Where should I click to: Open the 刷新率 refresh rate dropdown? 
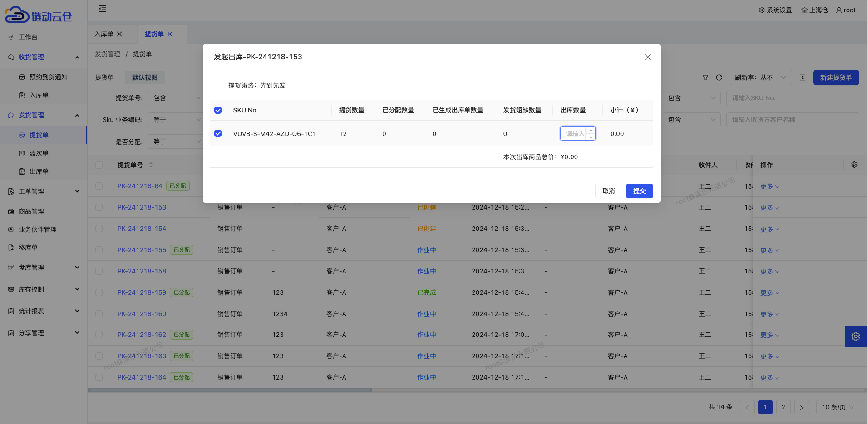click(x=760, y=78)
